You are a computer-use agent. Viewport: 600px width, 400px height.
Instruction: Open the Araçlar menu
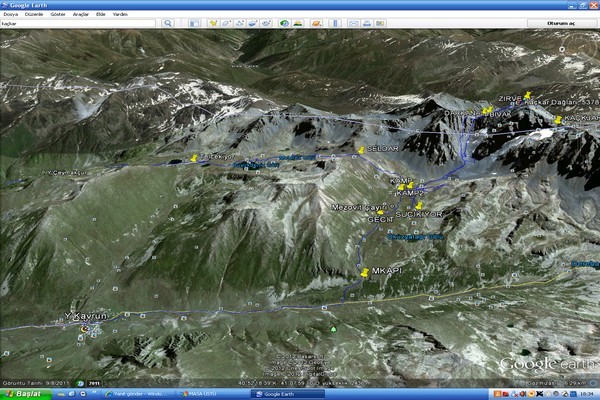point(80,14)
